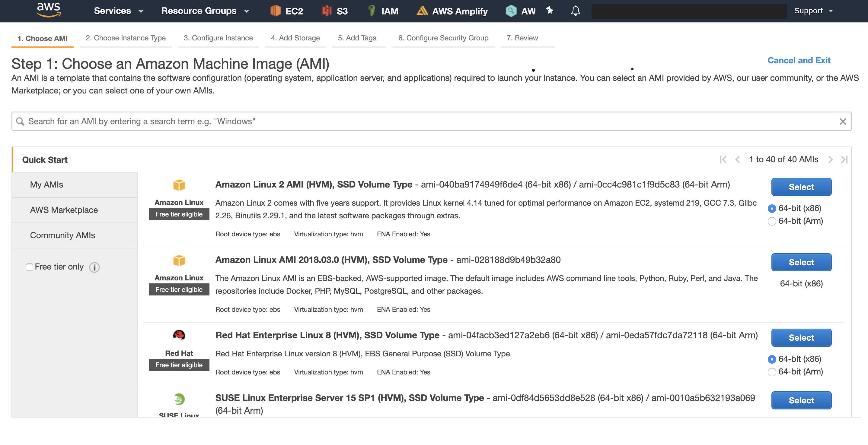Screen dimensions: 868x445
Task: Click the Amazon Linux 2 box icon
Action: click(179, 185)
